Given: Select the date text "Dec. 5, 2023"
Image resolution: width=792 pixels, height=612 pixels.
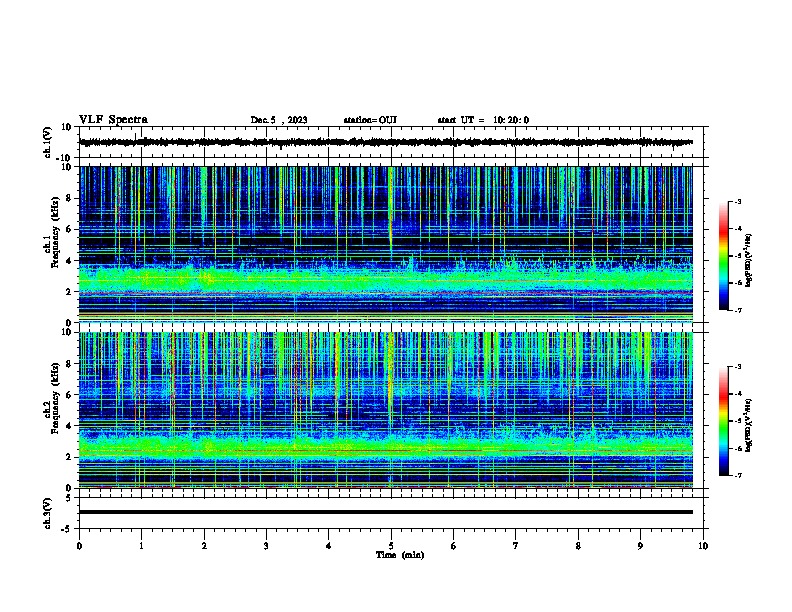Looking at the screenshot, I should pyautogui.click(x=279, y=120).
